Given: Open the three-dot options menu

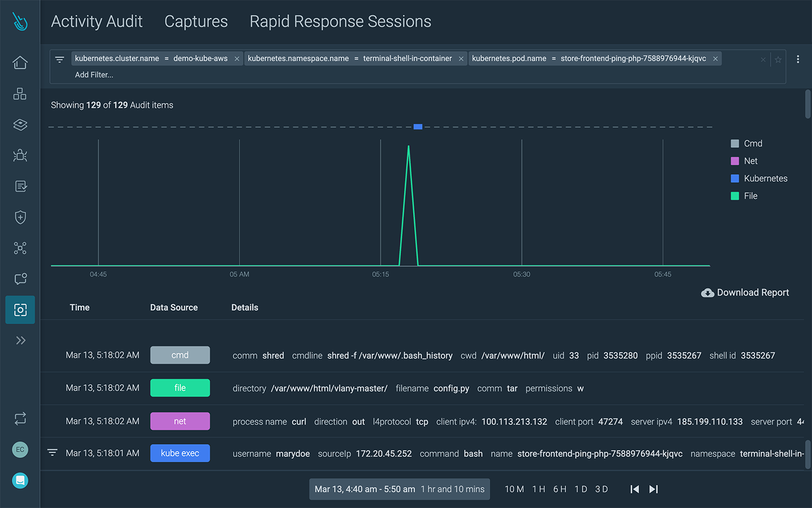Looking at the screenshot, I should pos(798,59).
